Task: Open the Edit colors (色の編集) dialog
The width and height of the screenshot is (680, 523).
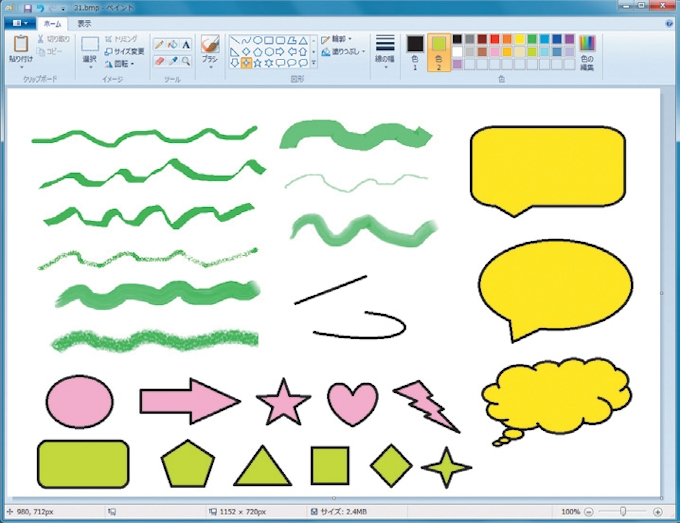Action: pos(586,50)
